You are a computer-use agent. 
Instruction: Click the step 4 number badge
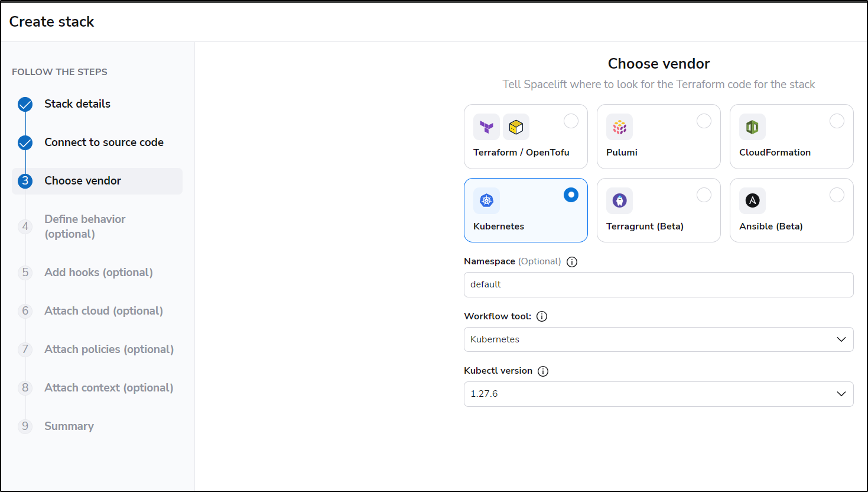(25, 226)
